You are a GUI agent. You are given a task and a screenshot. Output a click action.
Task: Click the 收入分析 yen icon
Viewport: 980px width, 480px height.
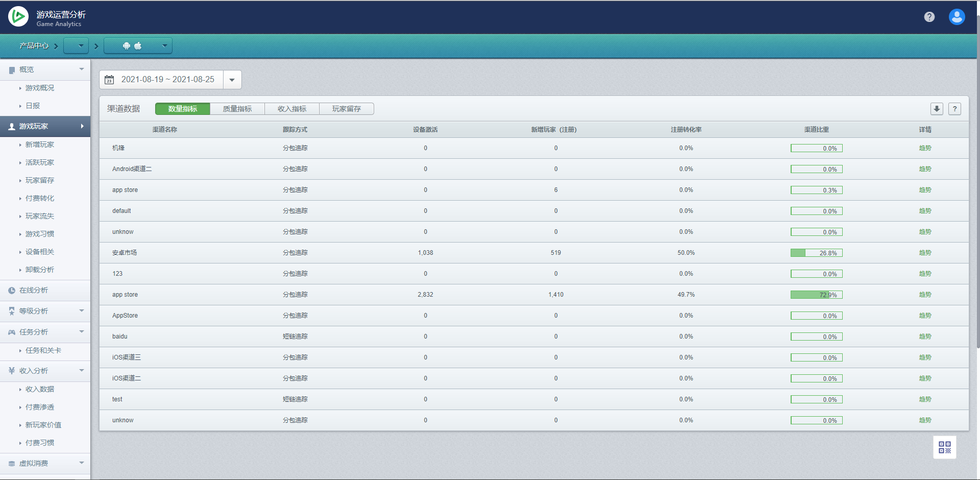pyautogui.click(x=12, y=371)
